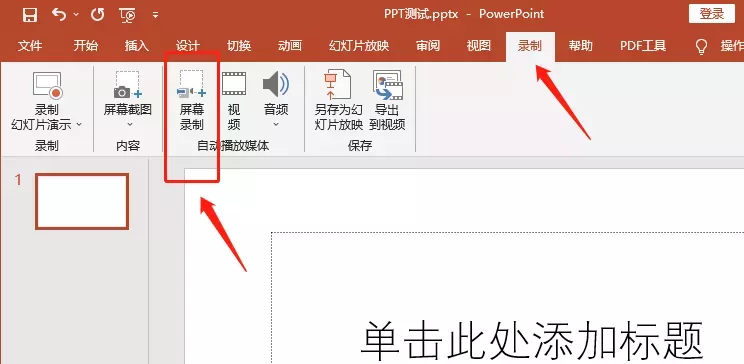This screenshot has height=364, width=744.
Task: Click the 屏幕录制 screen recording icon
Action: point(192,84)
